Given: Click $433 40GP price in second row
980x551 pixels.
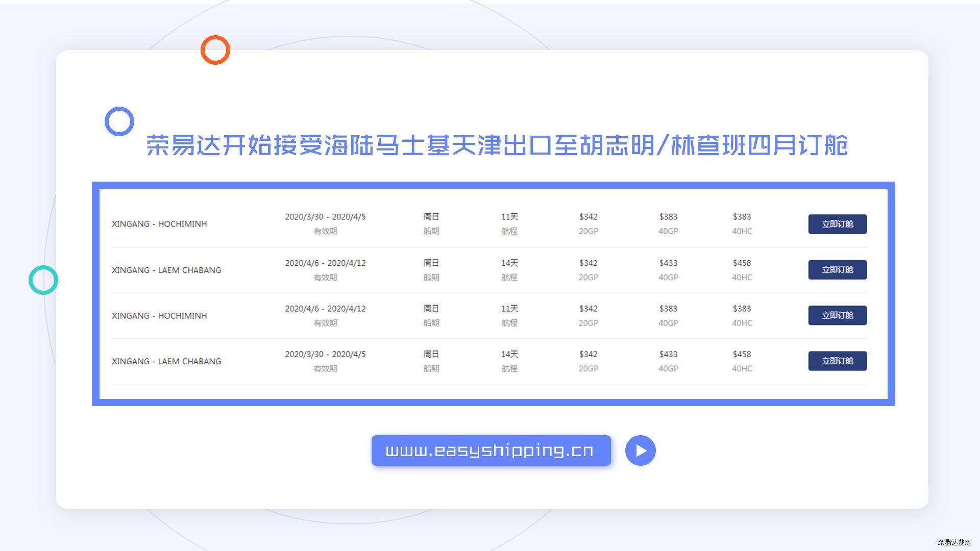Looking at the screenshot, I should pos(668,263).
